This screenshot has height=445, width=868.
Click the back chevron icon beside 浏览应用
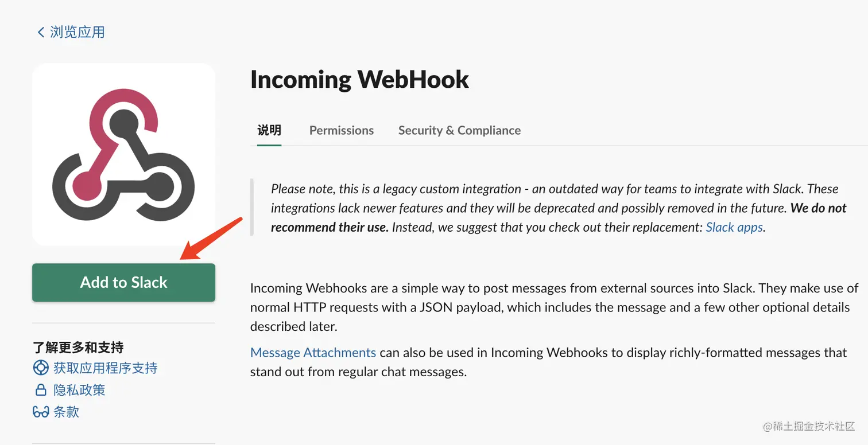tap(40, 32)
